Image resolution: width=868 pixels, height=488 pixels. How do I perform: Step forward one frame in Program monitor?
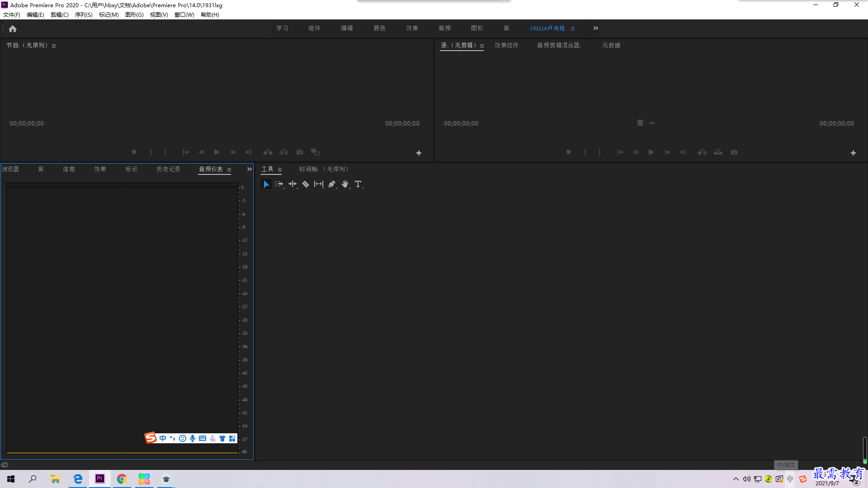coord(233,152)
